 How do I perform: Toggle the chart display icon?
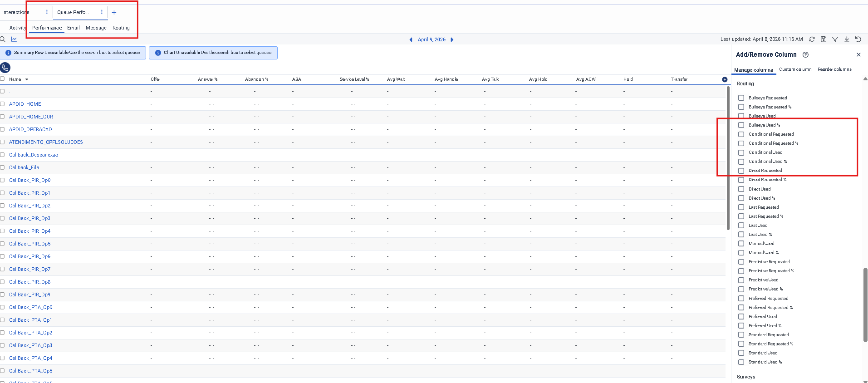14,39
